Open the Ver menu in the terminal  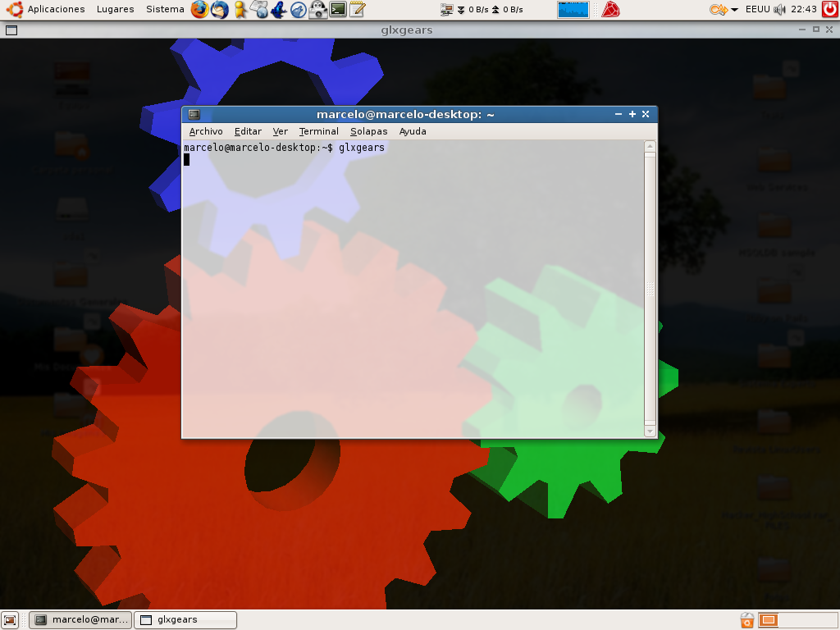click(281, 131)
